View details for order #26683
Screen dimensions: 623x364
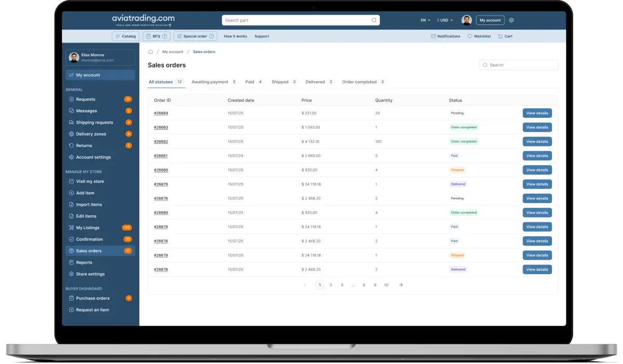[537, 127]
